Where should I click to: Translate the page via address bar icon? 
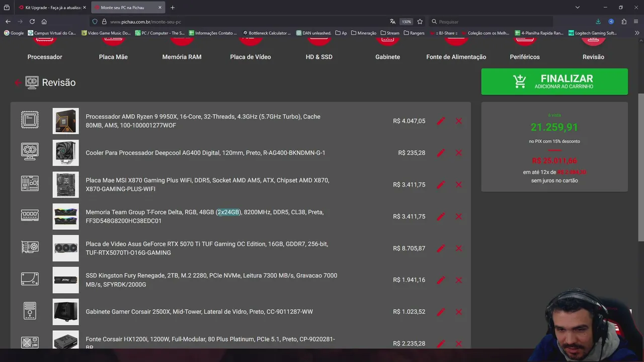(x=392, y=22)
